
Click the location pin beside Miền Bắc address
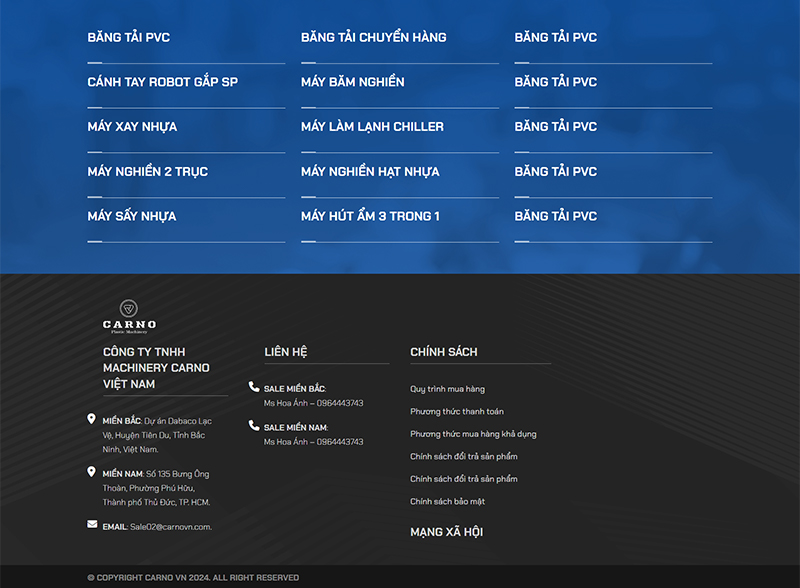(x=92, y=420)
